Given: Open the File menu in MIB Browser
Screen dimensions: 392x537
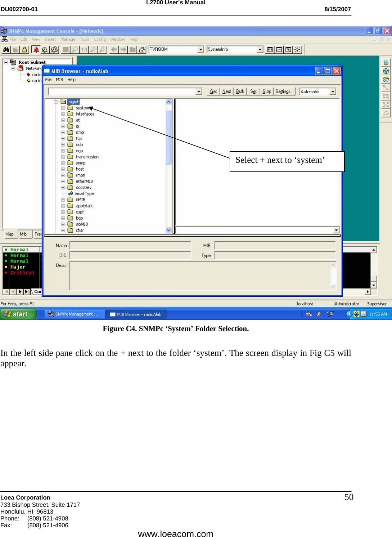Looking at the screenshot, I should 48,80.
